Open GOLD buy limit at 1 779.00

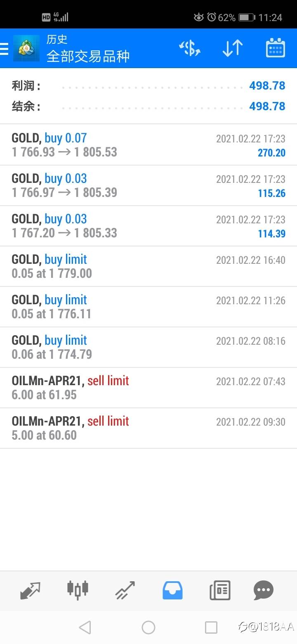tap(148, 266)
